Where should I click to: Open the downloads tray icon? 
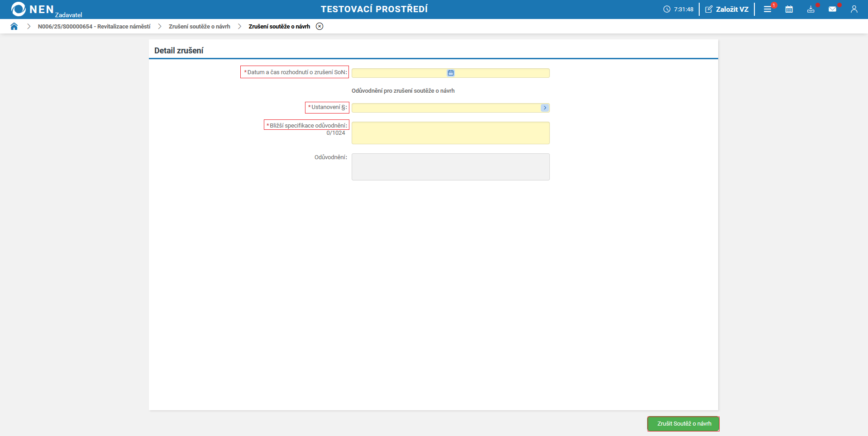coord(811,9)
